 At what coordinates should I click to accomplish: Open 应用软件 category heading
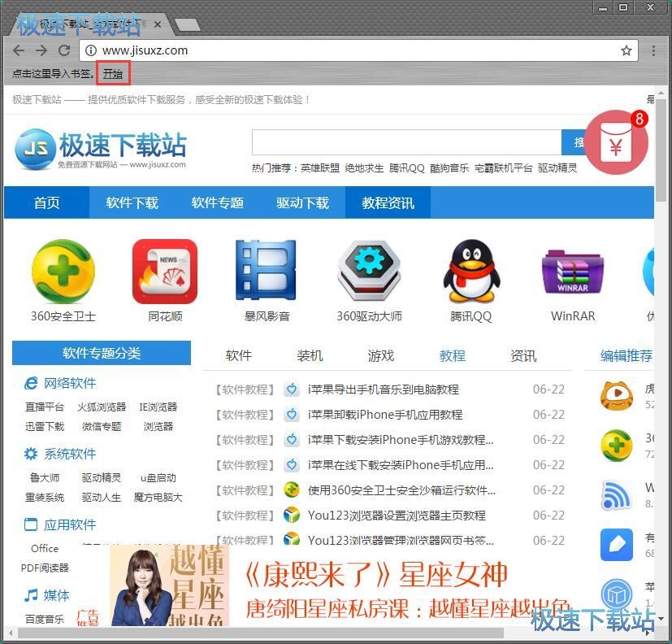[x=70, y=524]
